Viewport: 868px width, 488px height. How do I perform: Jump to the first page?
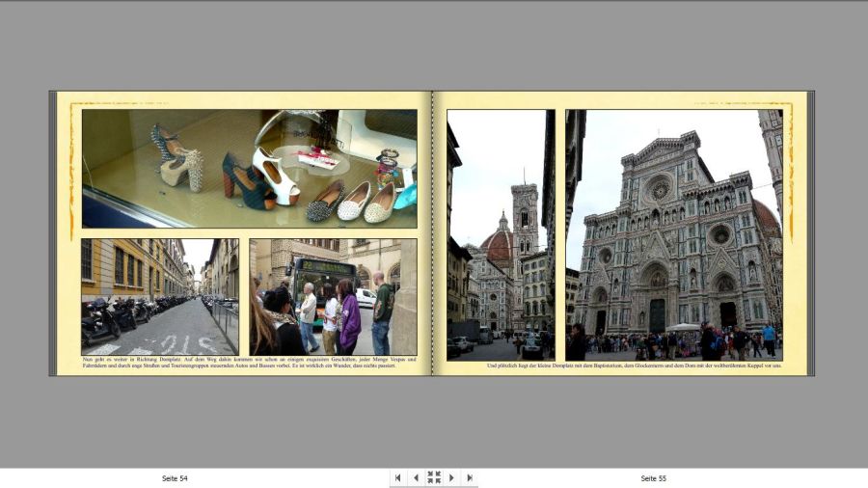tap(397, 477)
